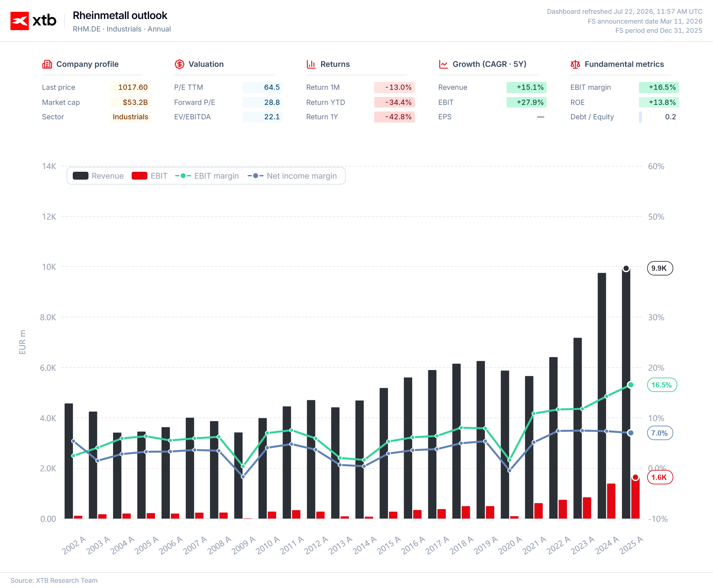Click the Returns heading
This screenshot has width=713, height=588.
(335, 64)
